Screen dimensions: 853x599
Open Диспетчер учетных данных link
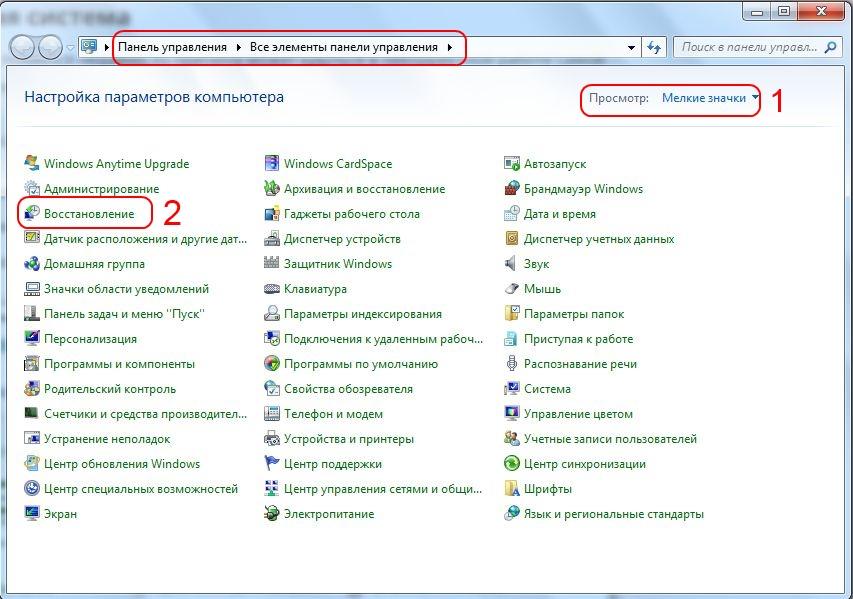pos(599,238)
